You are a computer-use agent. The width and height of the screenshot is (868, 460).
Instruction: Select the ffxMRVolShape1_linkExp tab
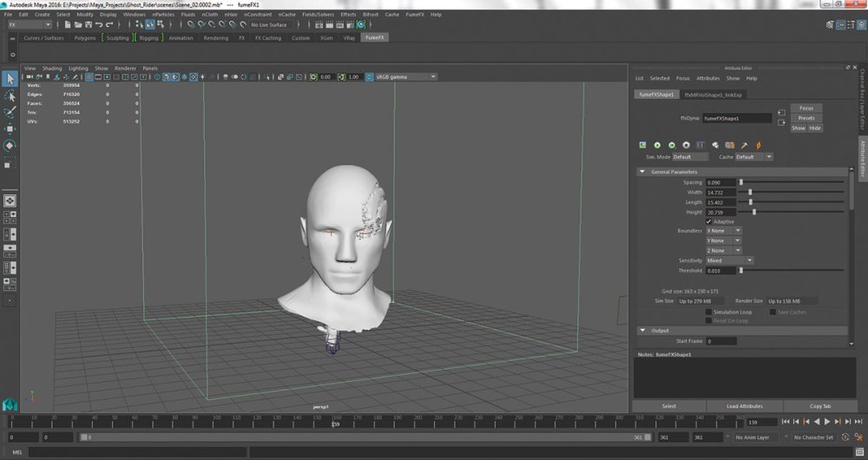tap(713, 95)
